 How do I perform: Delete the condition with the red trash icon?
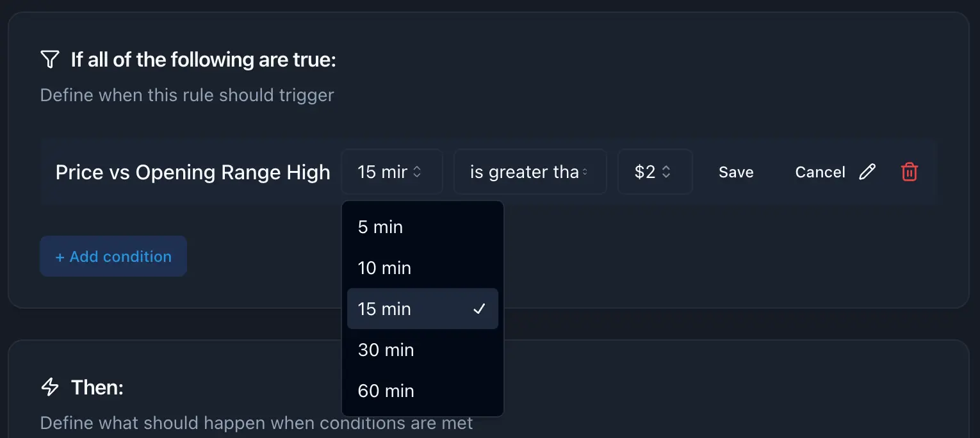coord(910,172)
